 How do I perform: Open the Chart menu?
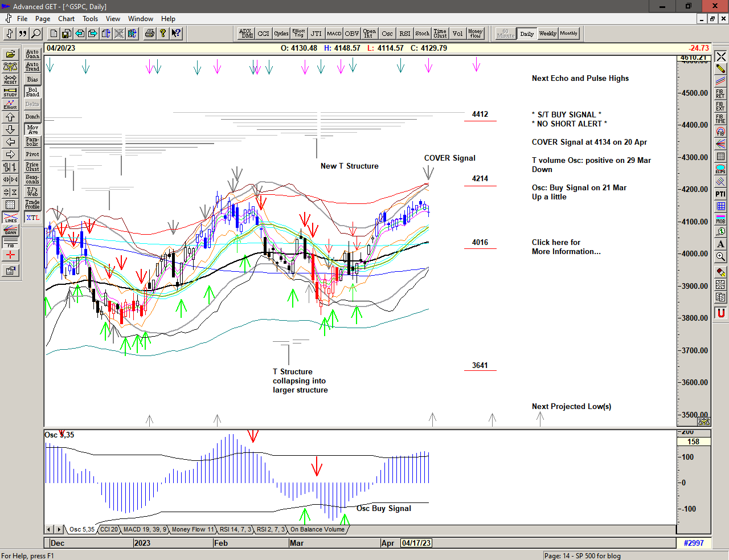(x=66, y=19)
